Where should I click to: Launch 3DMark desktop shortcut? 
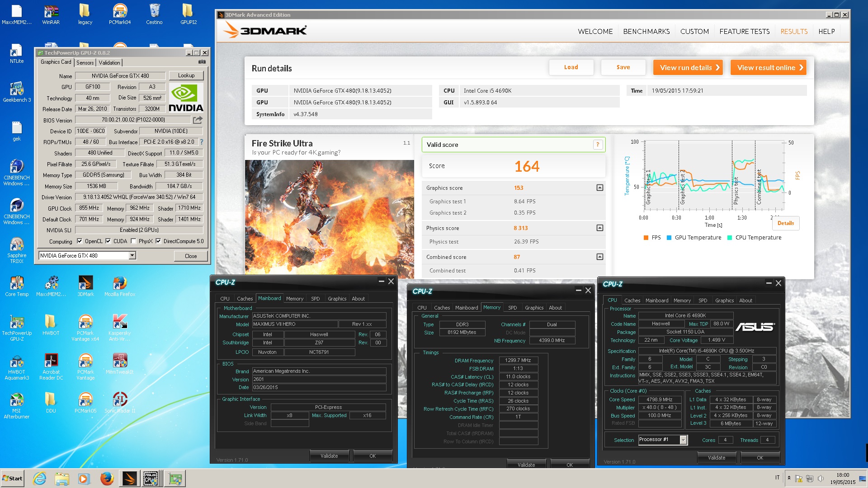85,286
